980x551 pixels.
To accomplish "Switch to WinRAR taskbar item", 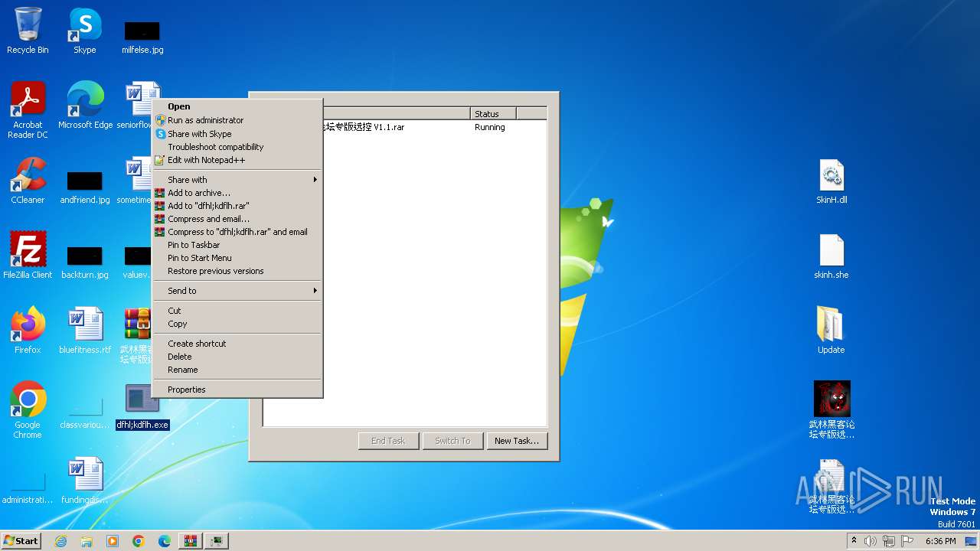I will (x=191, y=541).
